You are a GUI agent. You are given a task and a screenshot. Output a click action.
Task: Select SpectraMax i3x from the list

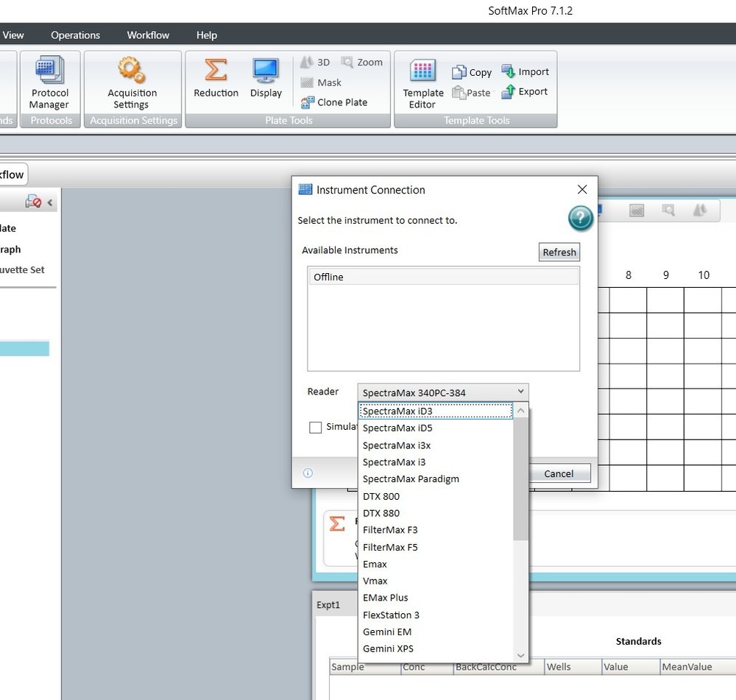point(436,445)
